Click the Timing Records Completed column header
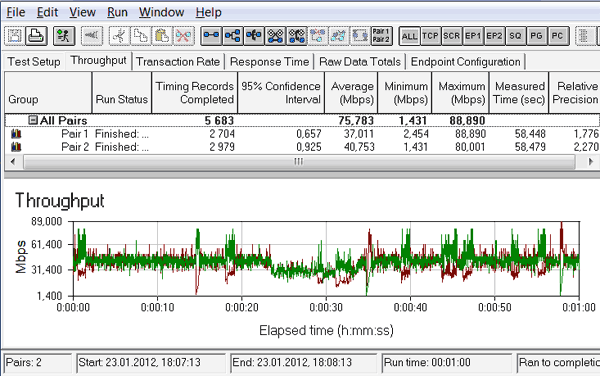600x376 pixels. [195, 93]
